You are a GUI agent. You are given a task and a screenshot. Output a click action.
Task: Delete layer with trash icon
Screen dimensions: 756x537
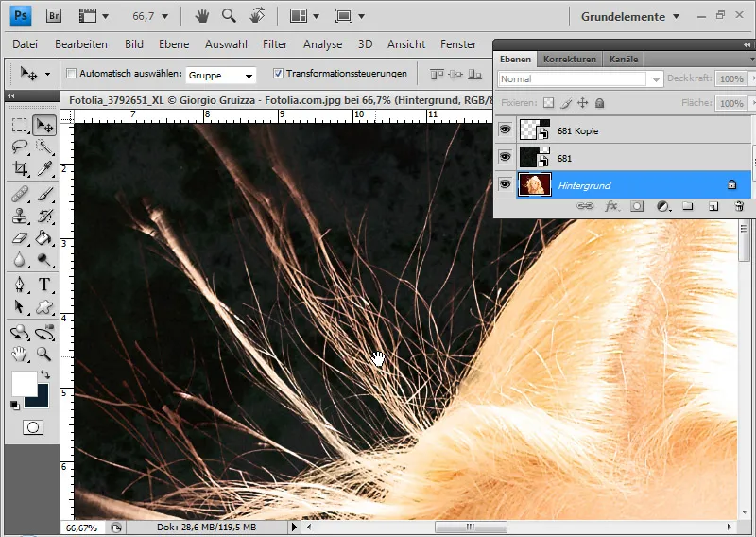point(739,206)
